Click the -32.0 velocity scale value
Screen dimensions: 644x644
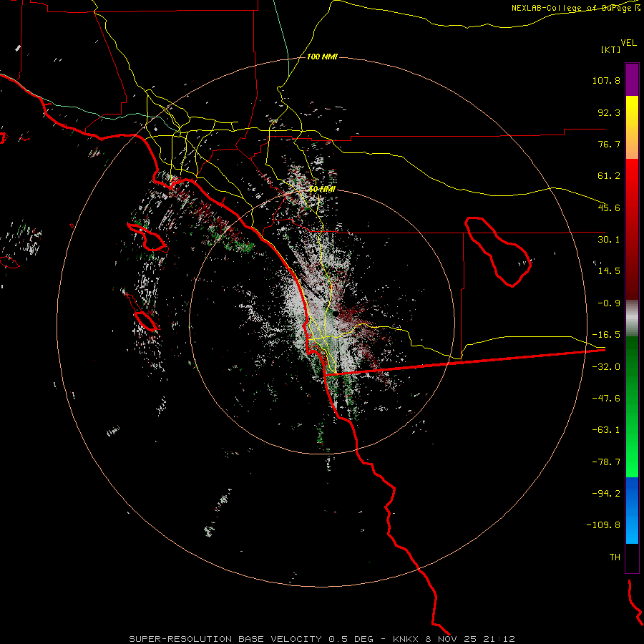tap(606, 367)
